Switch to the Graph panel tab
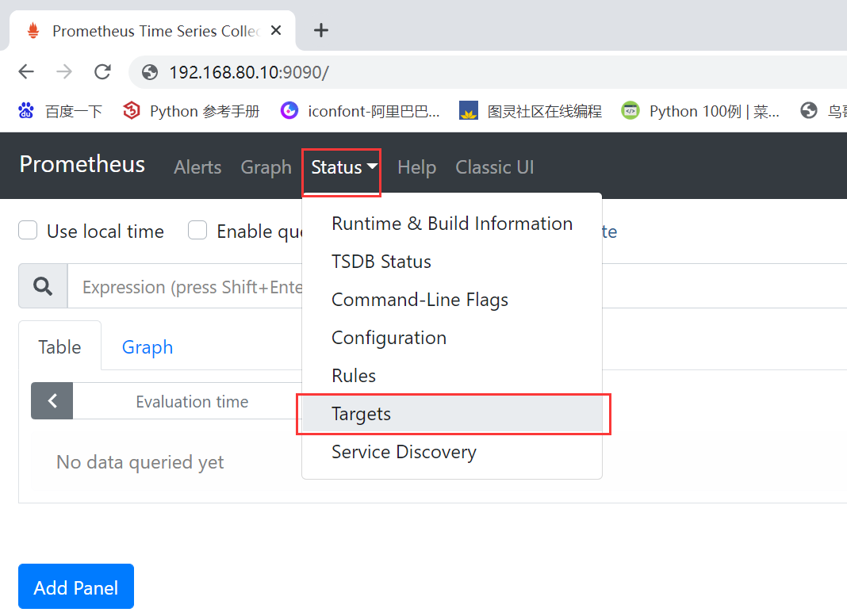Image resolution: width=847 pixels, height=616 pixels. [x=148, y=346]
